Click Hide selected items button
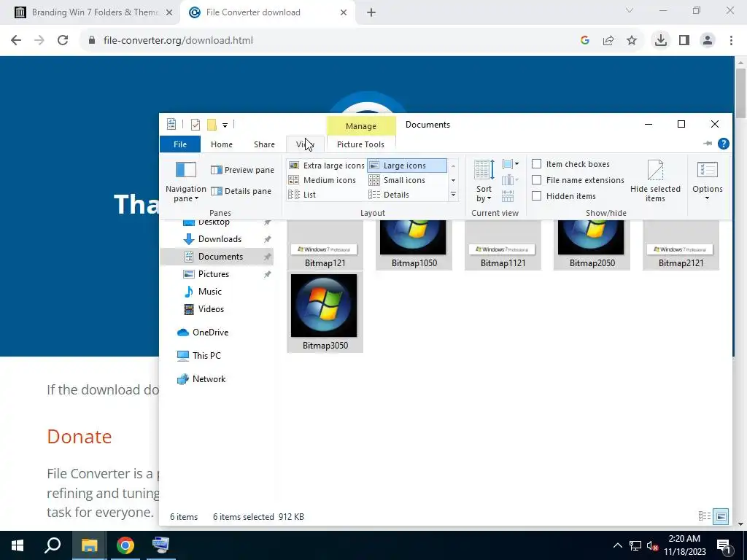This screenshot has width=747, height=560. [655, 181]
